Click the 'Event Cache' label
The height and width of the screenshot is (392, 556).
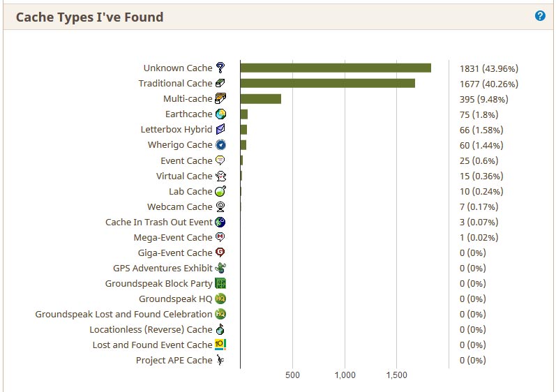[x=186, y=160]
